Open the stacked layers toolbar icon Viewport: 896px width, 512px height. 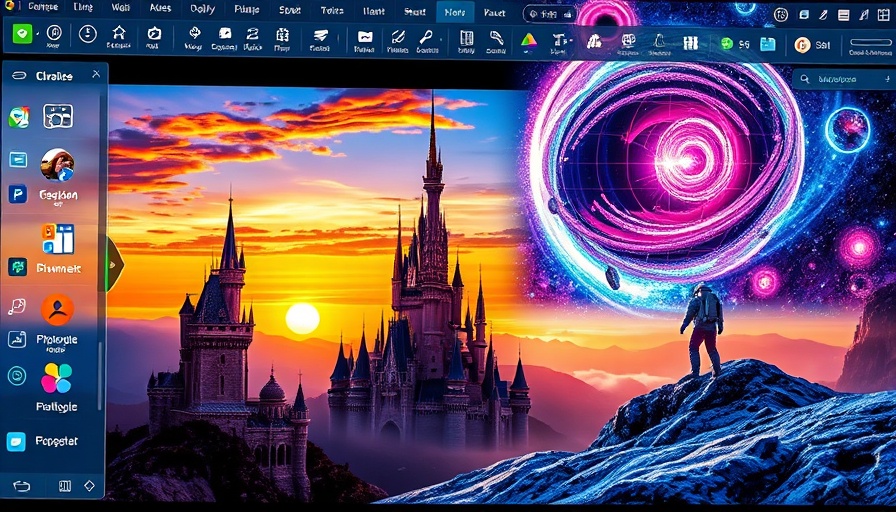(x=321, y=35)
